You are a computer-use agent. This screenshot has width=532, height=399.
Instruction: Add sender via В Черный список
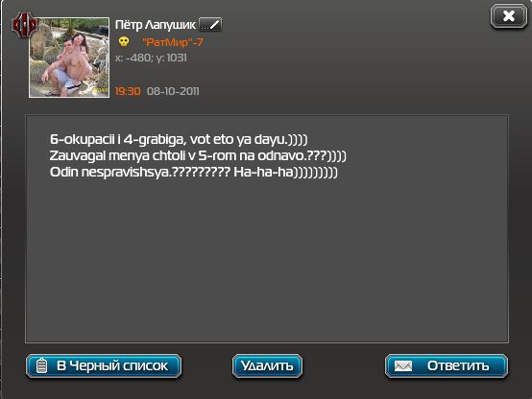pos(104,366)
